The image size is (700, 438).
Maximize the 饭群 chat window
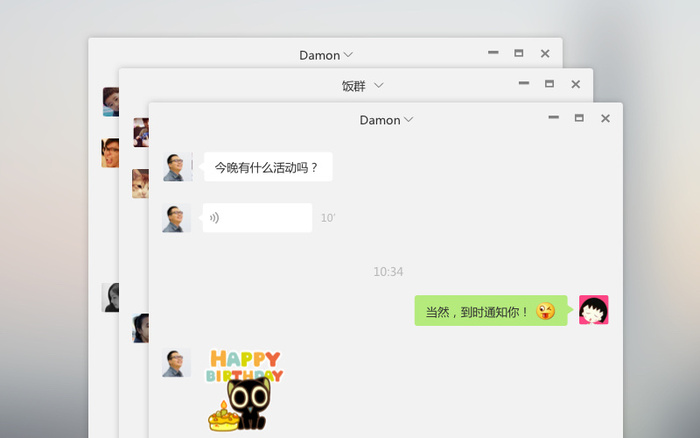click(549, 83)
